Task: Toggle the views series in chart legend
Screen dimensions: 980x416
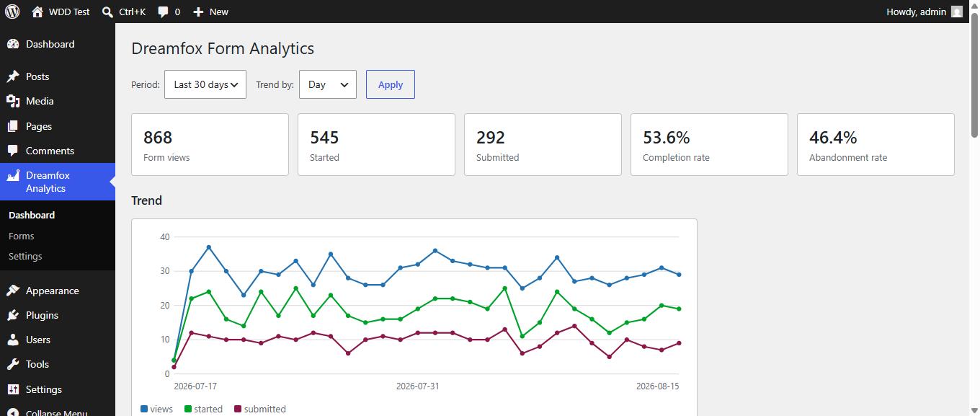Action: (156, 409)
